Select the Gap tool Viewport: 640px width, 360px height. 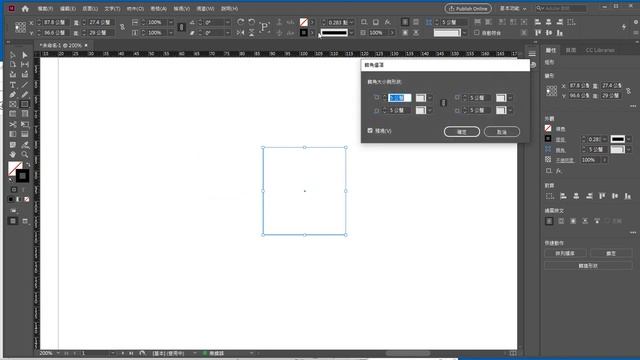click(x=25, y=64)
